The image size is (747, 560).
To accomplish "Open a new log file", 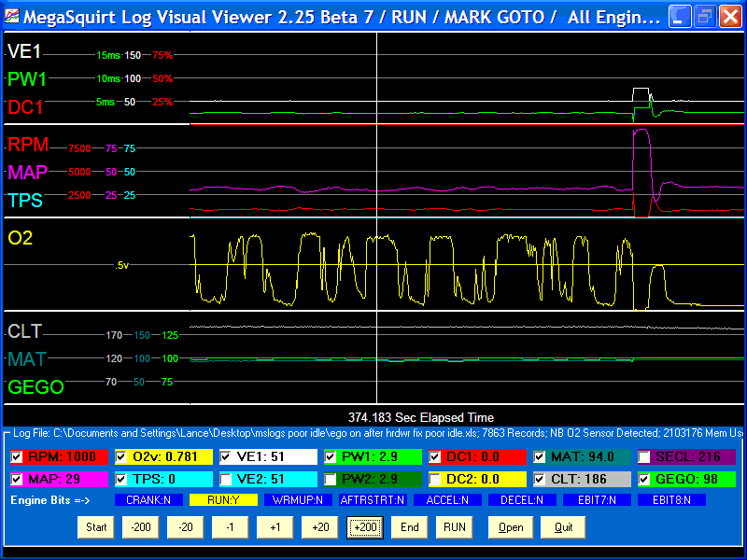I will [511, 527].
